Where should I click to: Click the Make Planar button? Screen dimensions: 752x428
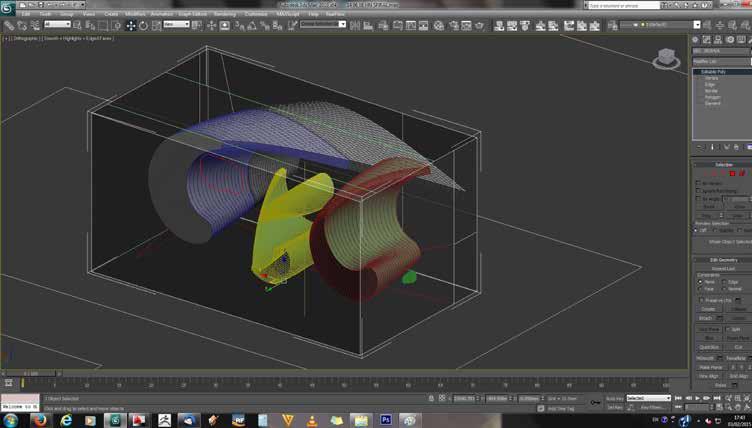tap(710, 368)
